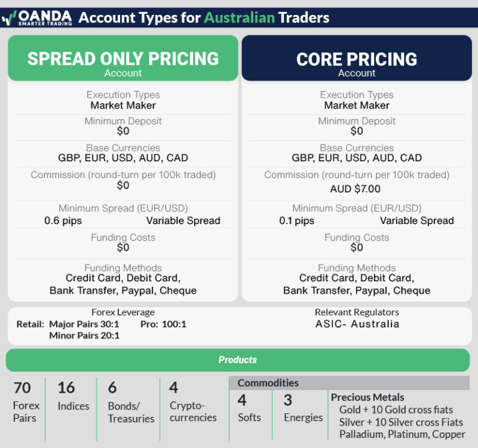This screenshot has width=478, height=448.
Task: Click the ASIC- Australia regulator text
Action: click(x=357, y=324)
